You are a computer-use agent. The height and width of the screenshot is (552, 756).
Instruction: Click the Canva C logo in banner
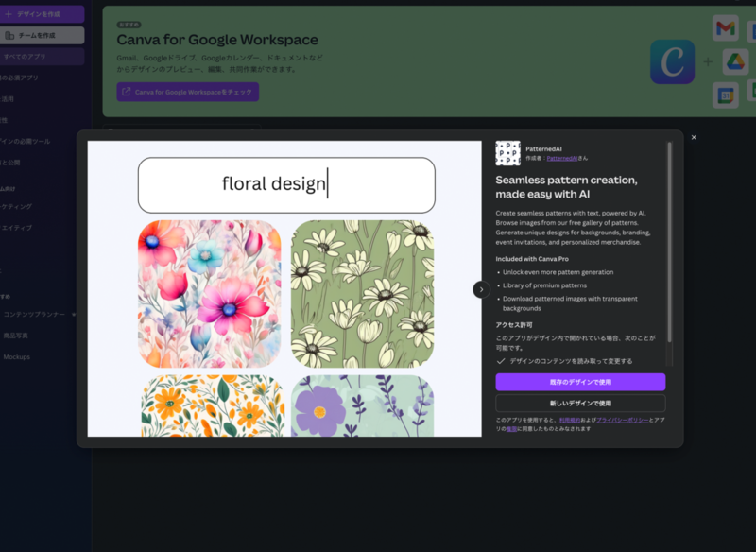click(672, 61)
